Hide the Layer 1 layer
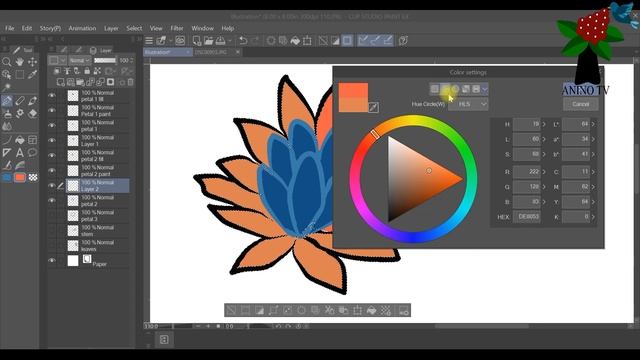640x360 pixels. click(51, 140)
